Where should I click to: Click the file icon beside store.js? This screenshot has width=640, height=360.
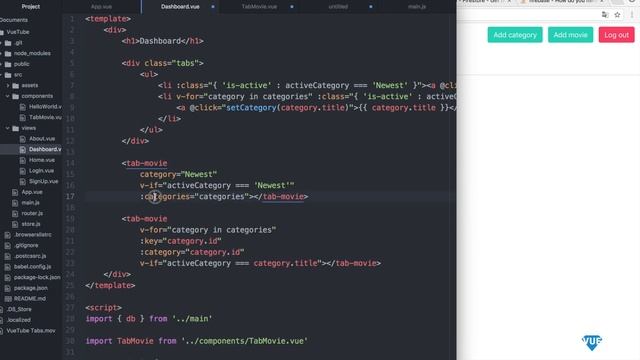15,224
